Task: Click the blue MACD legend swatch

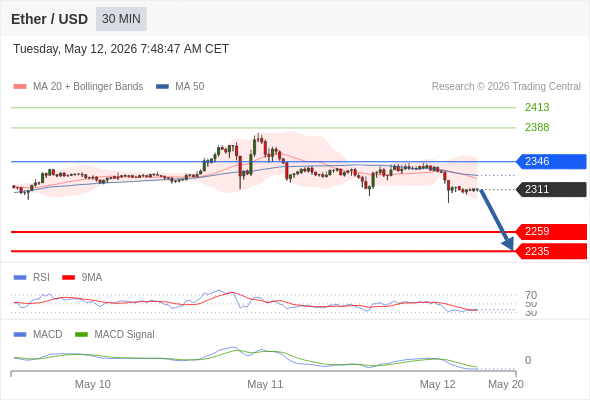Action: point(20,335)
